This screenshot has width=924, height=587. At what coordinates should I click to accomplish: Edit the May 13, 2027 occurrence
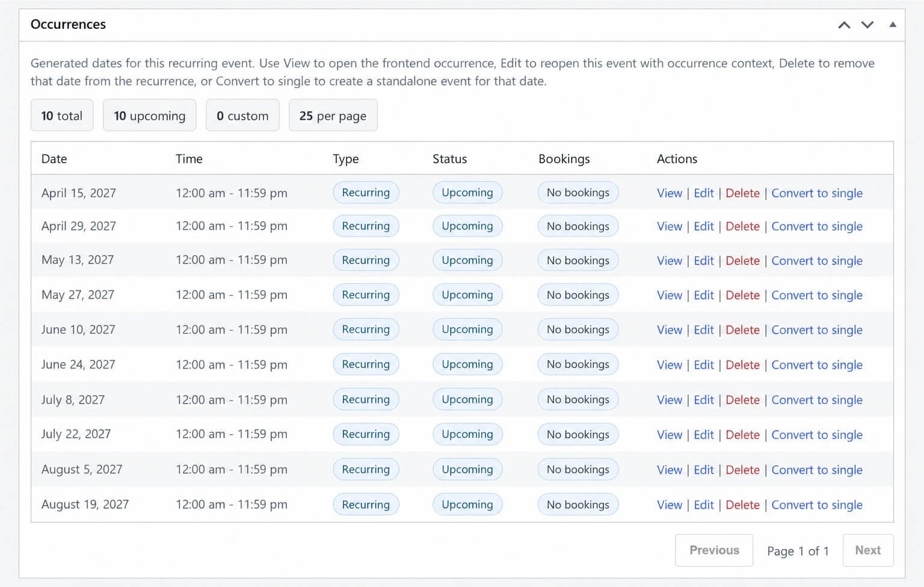704,260
